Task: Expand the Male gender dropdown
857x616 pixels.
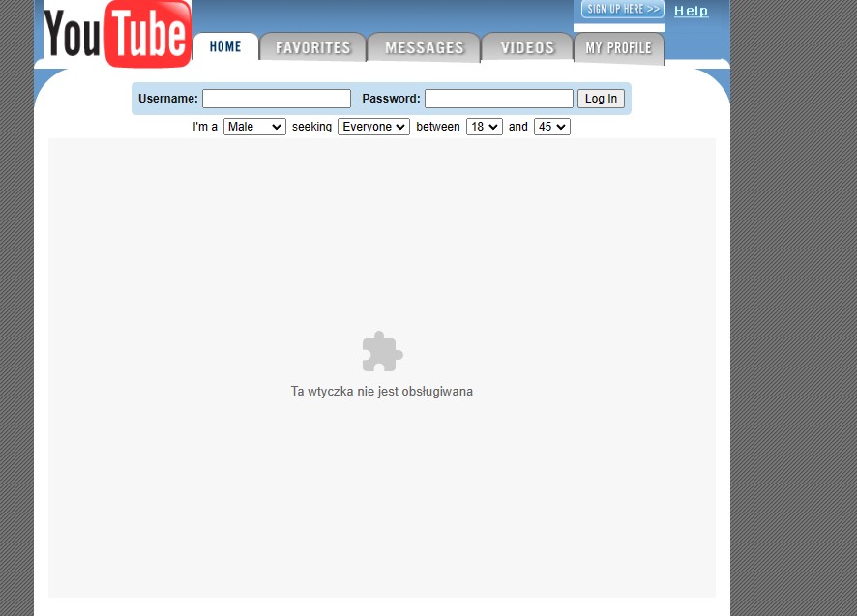Action: click(x=254, y=127)
